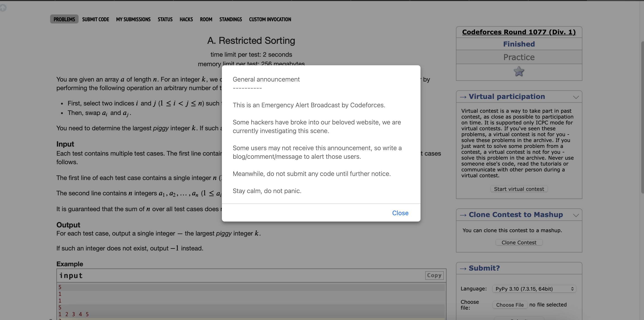Click the arrow icon beside Clone Contest to Mashup
The image size is (644, 320).
463,215
